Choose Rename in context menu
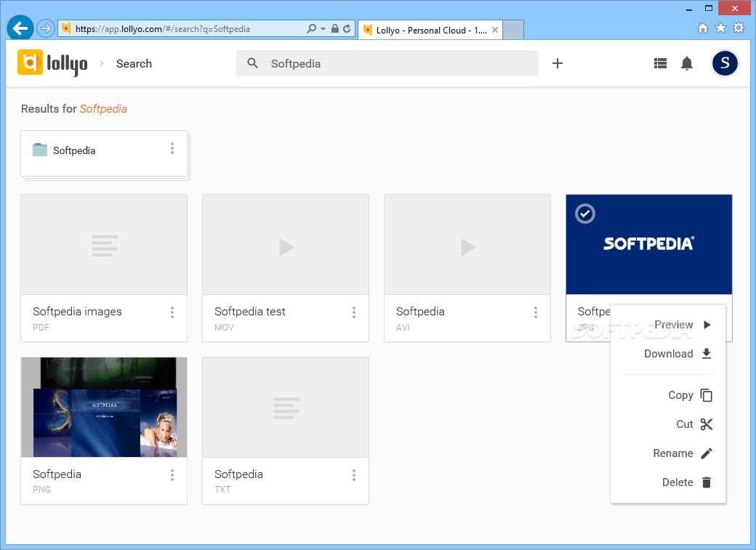 coord(668,453)
